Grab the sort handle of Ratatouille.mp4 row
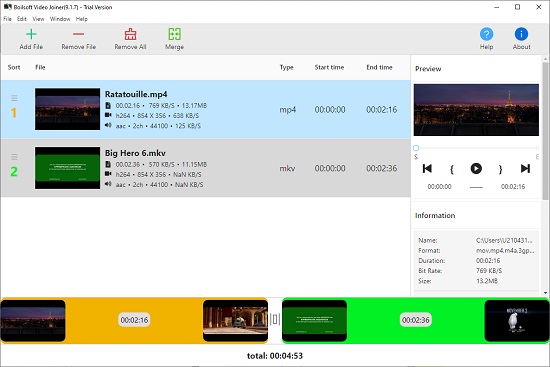The image size is (550, 367). pos(14,98)
